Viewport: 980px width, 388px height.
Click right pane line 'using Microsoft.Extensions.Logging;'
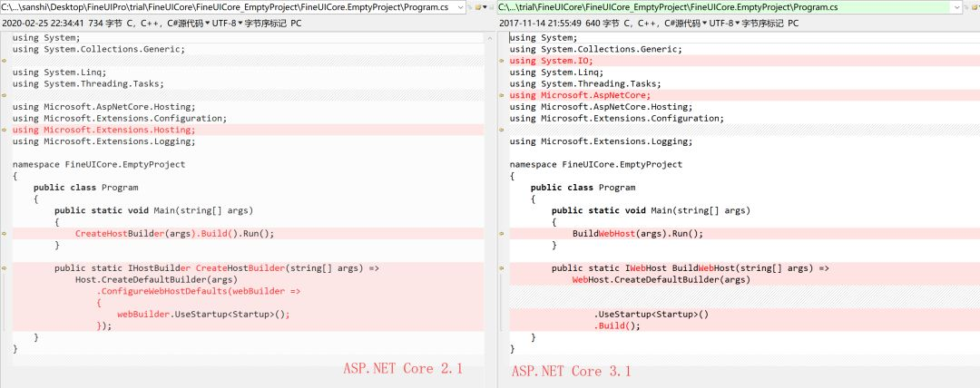pos(602,141)
